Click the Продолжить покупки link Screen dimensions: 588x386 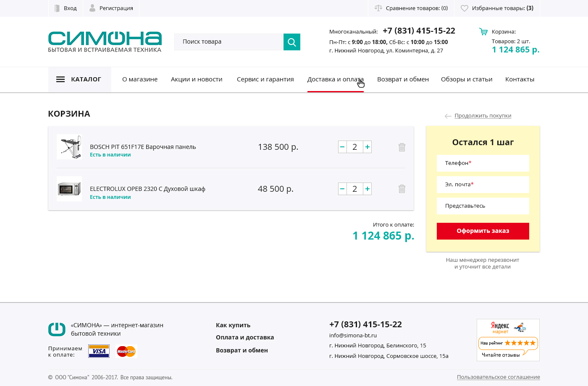(483, 116)
